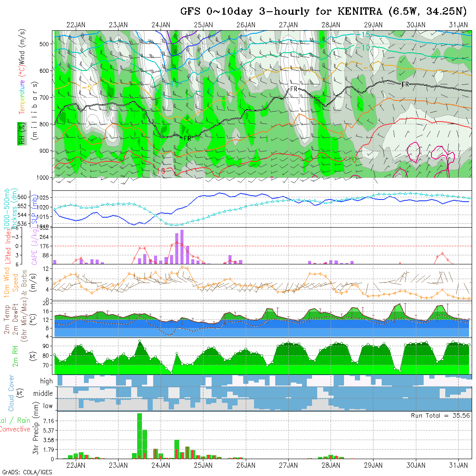Click the "low" cloud cover row label
Screen dimensions: 476x476
(x=48, y=406)
